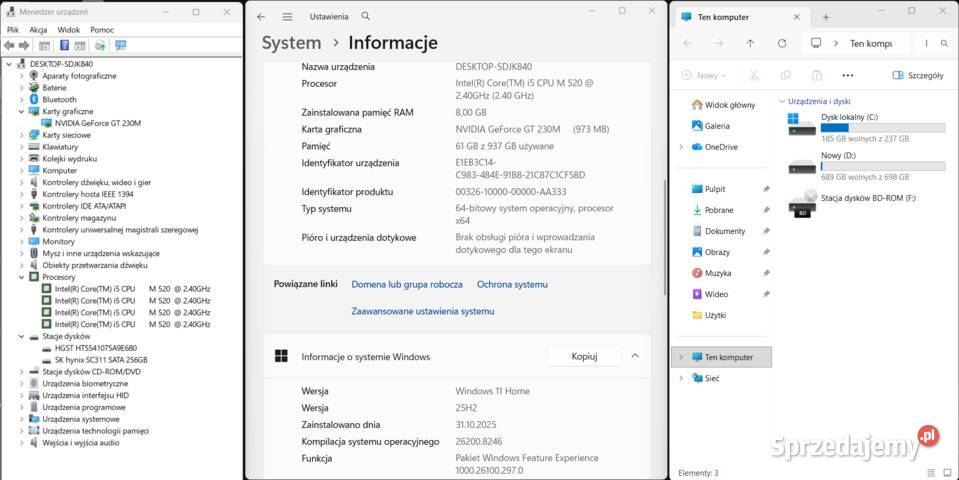Viewport: 959px width, 480px height.
Task: Select Ten komputer in Explorer sidebar
Action: pyautogui.click(x=721, y=357)
